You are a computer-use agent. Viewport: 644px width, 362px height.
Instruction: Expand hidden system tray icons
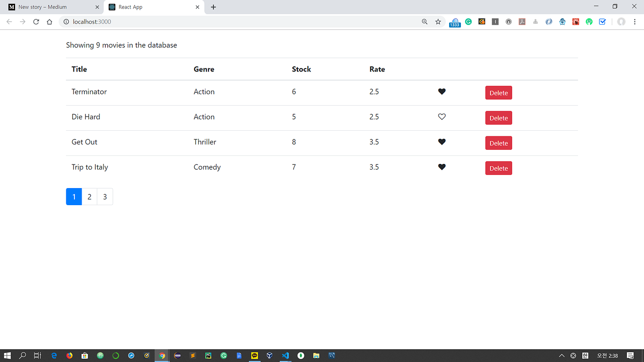(x=561, y=355)
